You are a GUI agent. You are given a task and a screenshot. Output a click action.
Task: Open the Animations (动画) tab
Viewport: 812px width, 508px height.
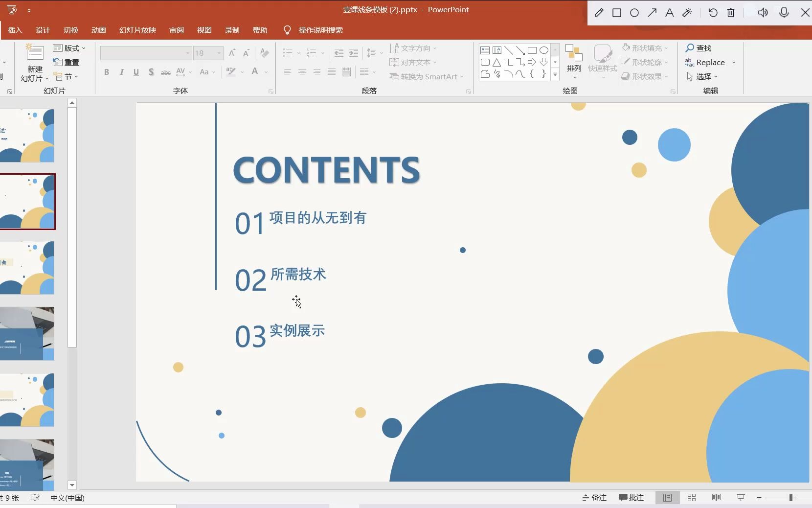[99, 30]
